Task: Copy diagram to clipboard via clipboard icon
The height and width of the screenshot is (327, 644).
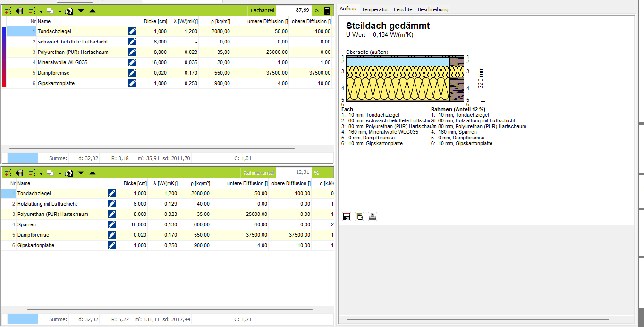Action: coord(359,217)
